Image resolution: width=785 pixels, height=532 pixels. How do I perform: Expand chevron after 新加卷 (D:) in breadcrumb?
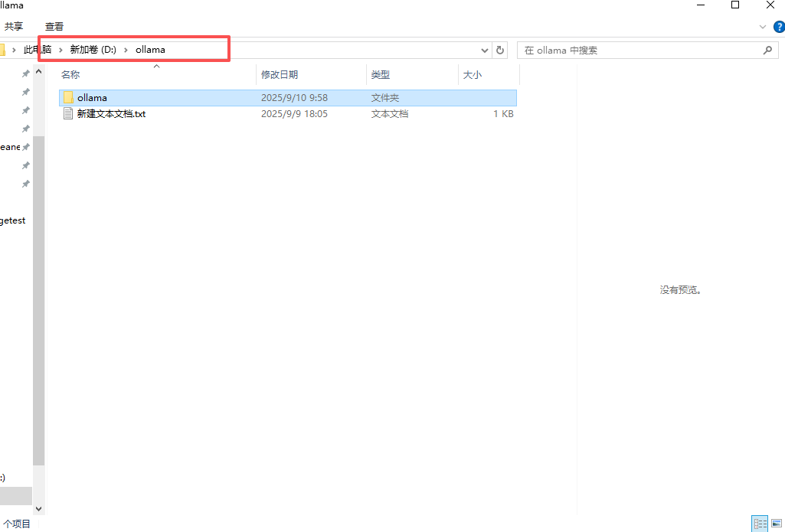(126, 50)
